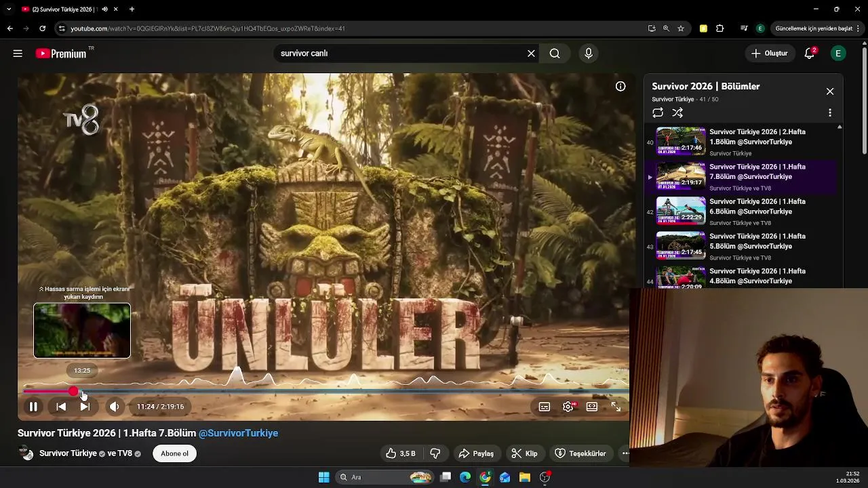The image size is (868, 488).
Task: Go back in browser
Action: [x=9, y=28]
